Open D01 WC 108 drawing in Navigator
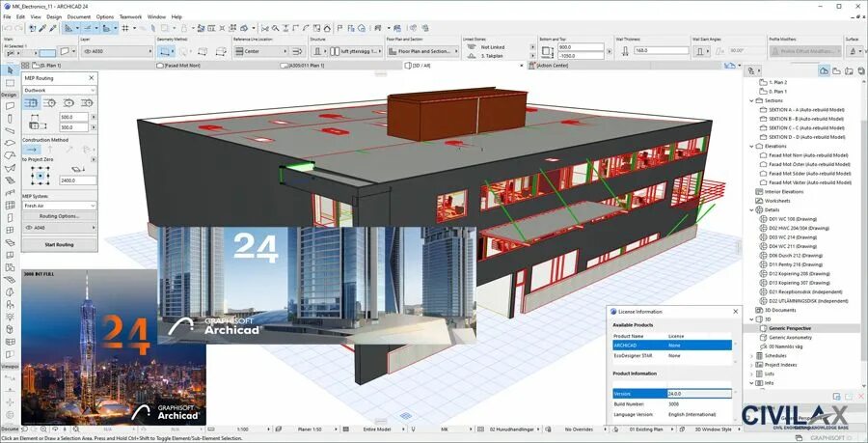 point(792,219)
